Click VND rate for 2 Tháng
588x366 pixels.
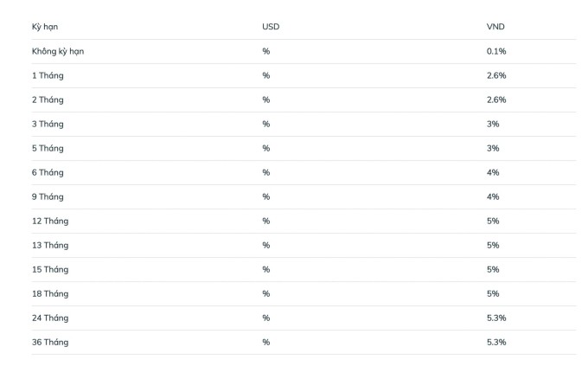pyautogui.click(x=496, y=100)
